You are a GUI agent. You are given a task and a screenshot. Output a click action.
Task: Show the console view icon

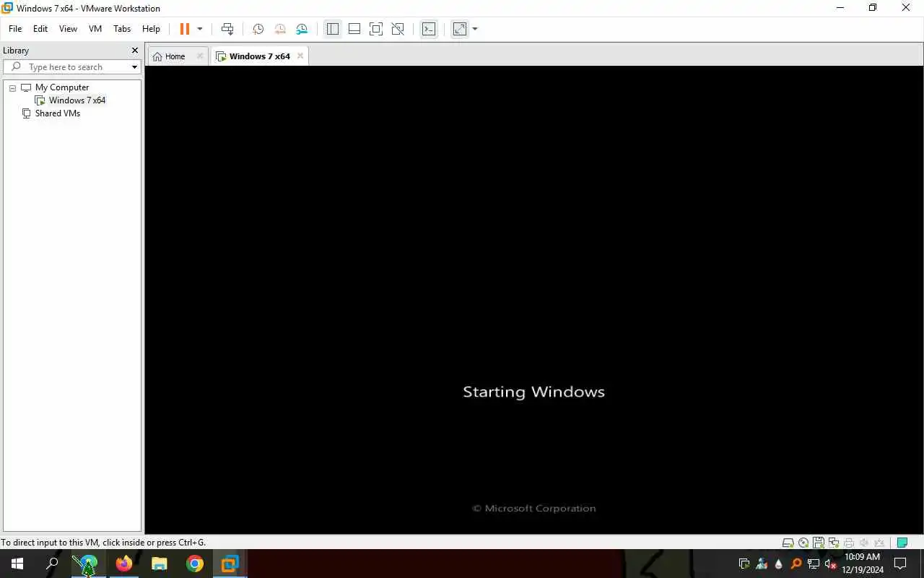(429, 29)
